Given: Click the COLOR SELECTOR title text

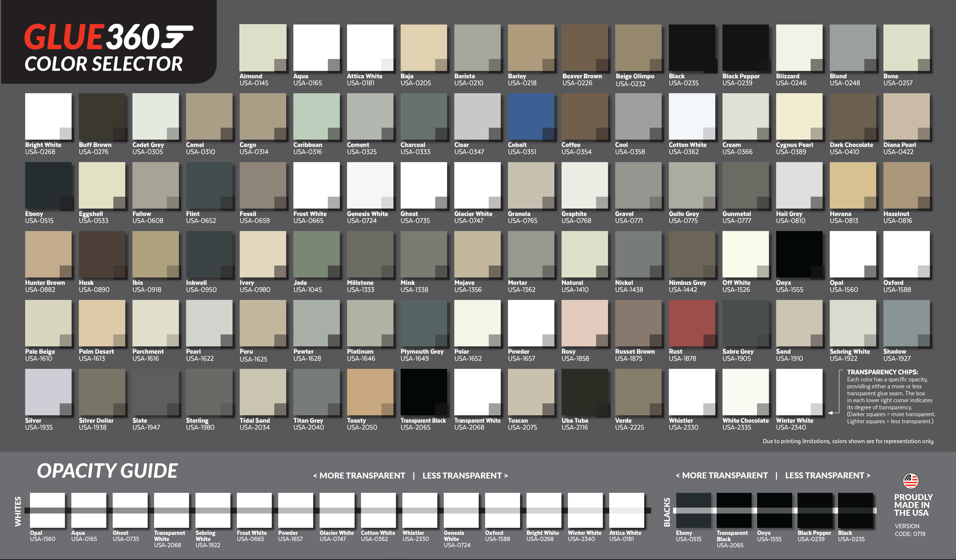Looking at the screenshot, I should coord(104,64).
